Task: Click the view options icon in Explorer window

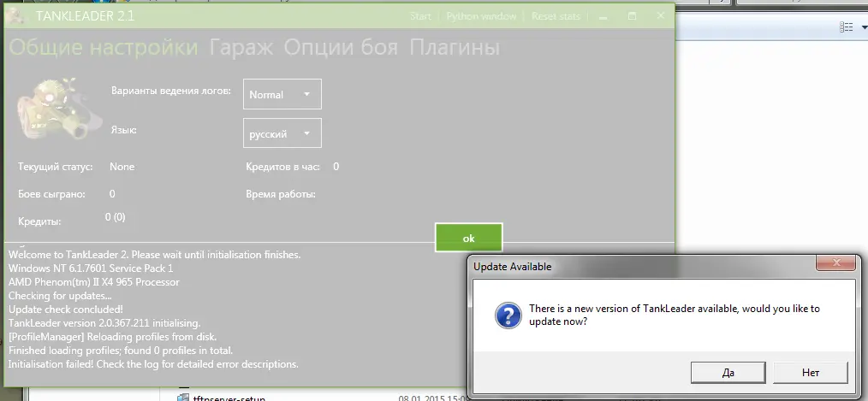Action: click(x=846, y=27)
